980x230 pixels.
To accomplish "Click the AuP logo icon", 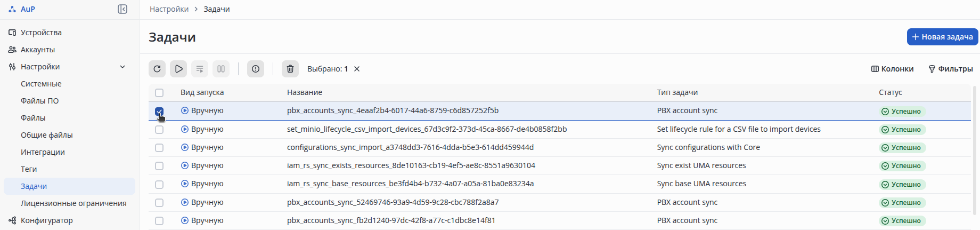I will pyautogui.click(x=12, y=9).
